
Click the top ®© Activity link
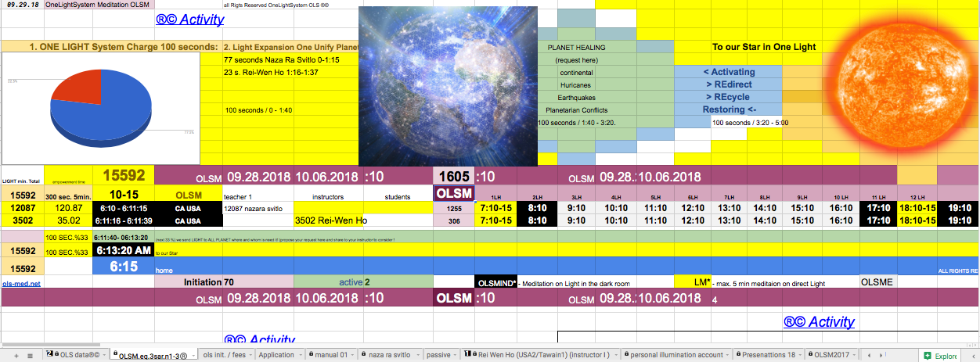coord(190,20)
